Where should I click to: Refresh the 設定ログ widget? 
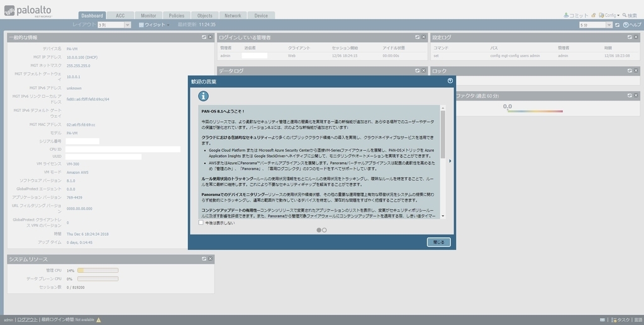[630, 37]
